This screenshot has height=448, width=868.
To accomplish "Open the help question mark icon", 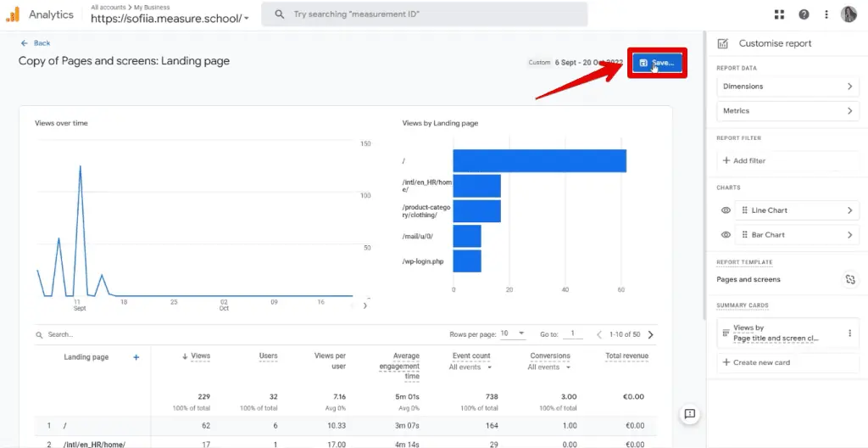I will pyautogui.click(x=804, y=14).
